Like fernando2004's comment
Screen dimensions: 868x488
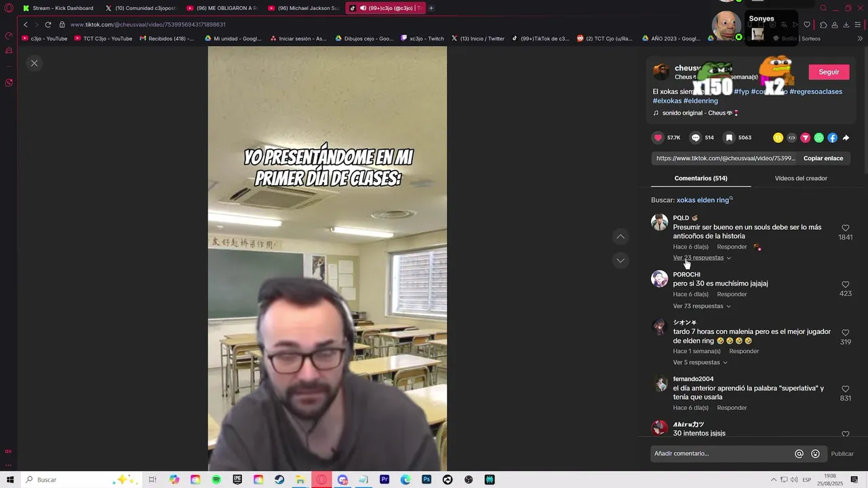tap(845, 388)
